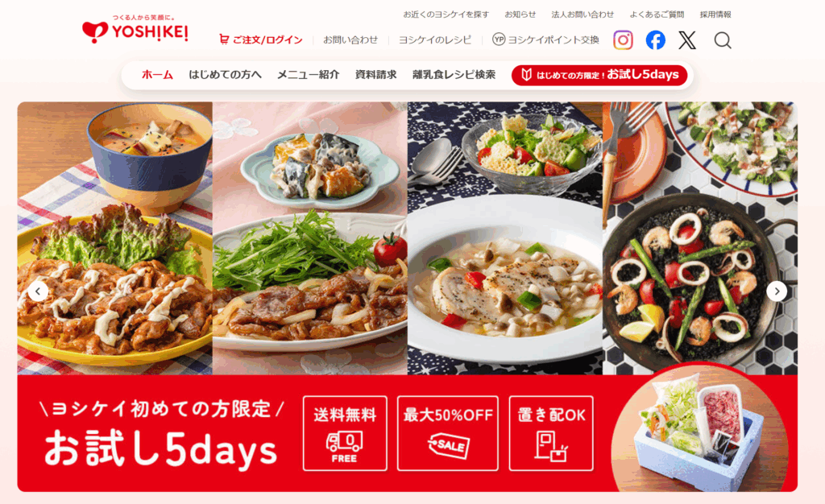Viewport: 825px width, 504px height.
Task: Click the 置き配OK delivery badge
Action: pos(551,433)
